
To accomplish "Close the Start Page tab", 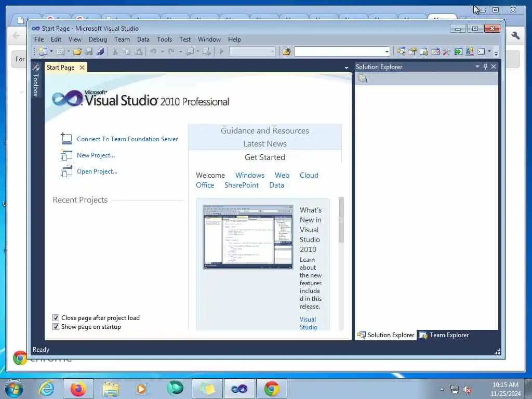I will pos(82,68).
